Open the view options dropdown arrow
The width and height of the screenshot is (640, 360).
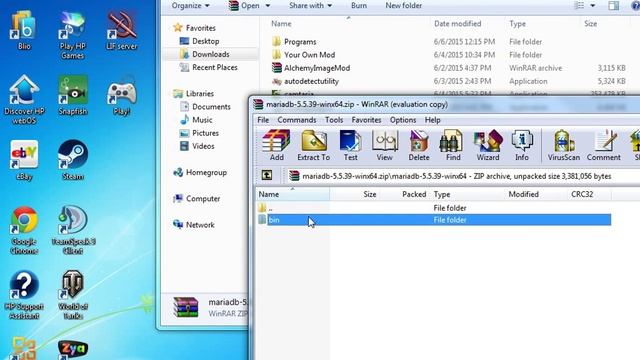pyautogui.click(x=593, y=6)
